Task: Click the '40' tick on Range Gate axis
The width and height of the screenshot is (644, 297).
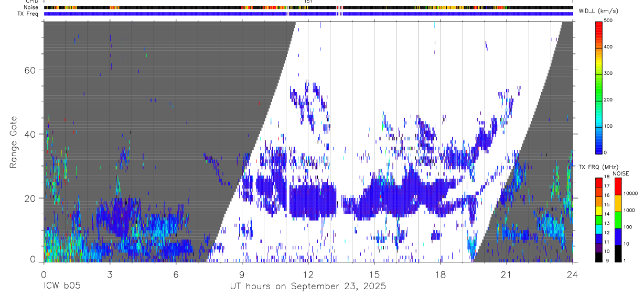Action: [x=31, y=134]
